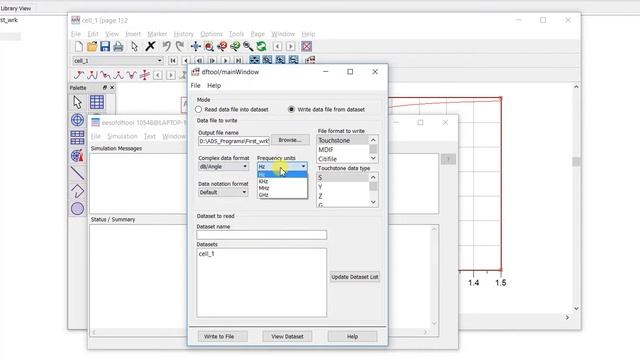
Task: Click the Browse... button
Action: (290, 140)
